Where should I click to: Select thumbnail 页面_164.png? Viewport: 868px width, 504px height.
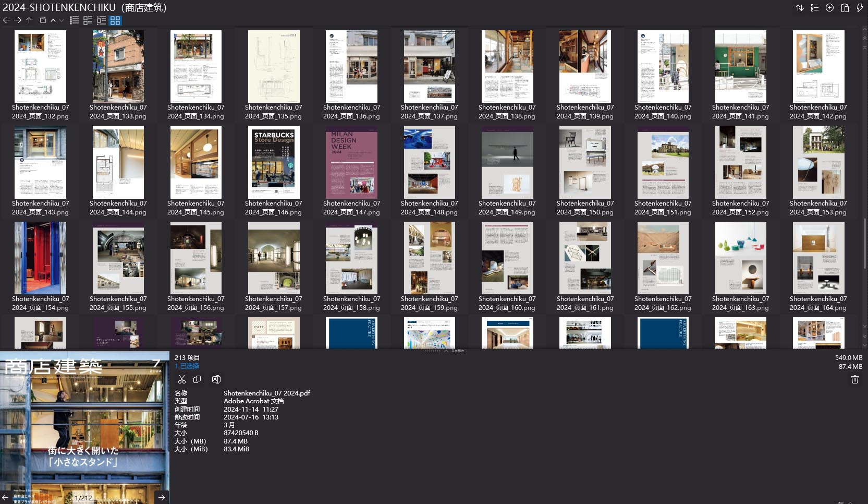point(818,258)
